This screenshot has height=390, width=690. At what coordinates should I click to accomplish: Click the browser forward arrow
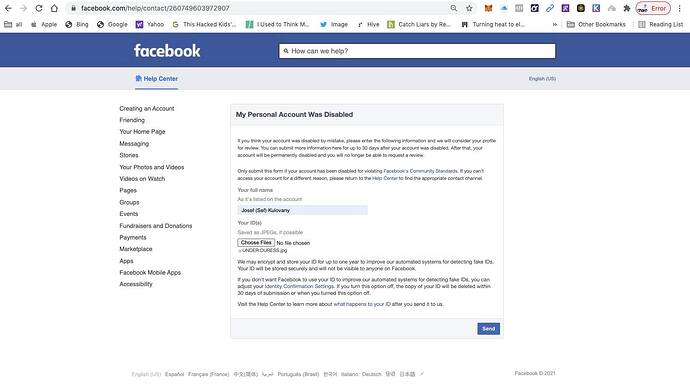click(23, 8)
